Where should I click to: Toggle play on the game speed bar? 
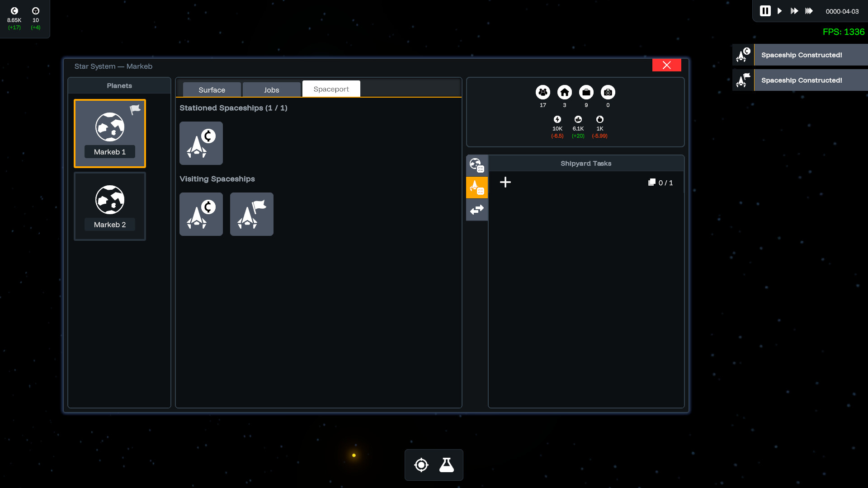pyautogui.click(x=779, y=11)
